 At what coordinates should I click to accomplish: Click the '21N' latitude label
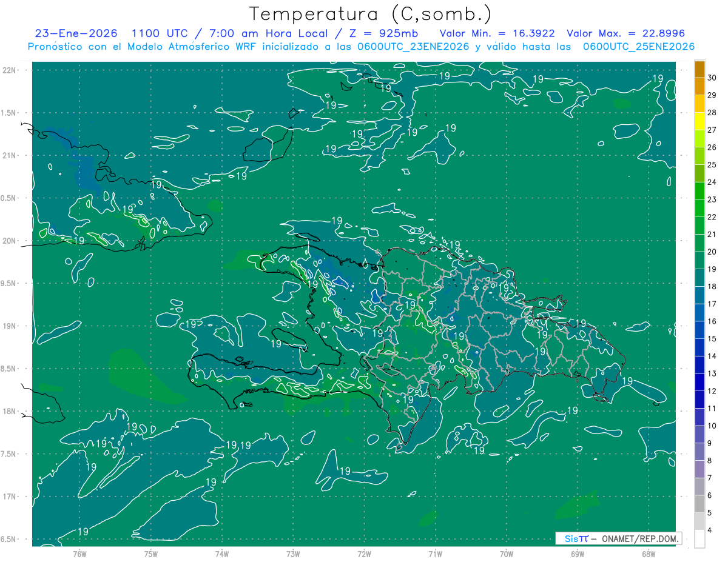pos(9,155)
